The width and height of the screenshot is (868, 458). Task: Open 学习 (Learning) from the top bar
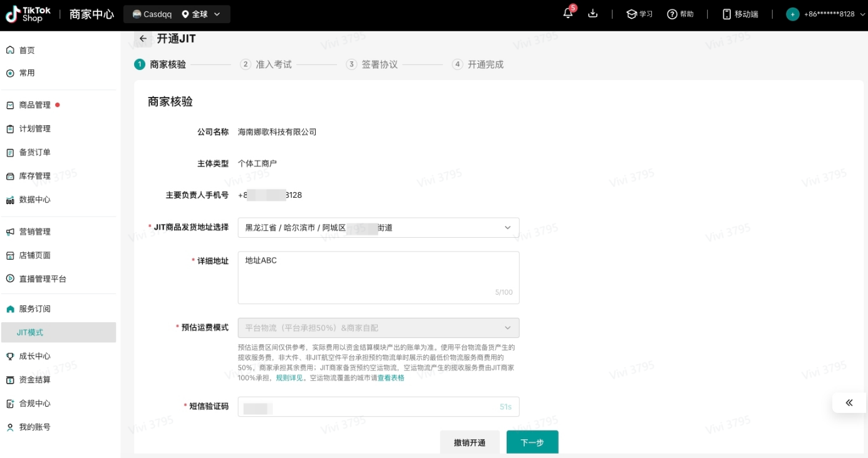tap(639, 13)
